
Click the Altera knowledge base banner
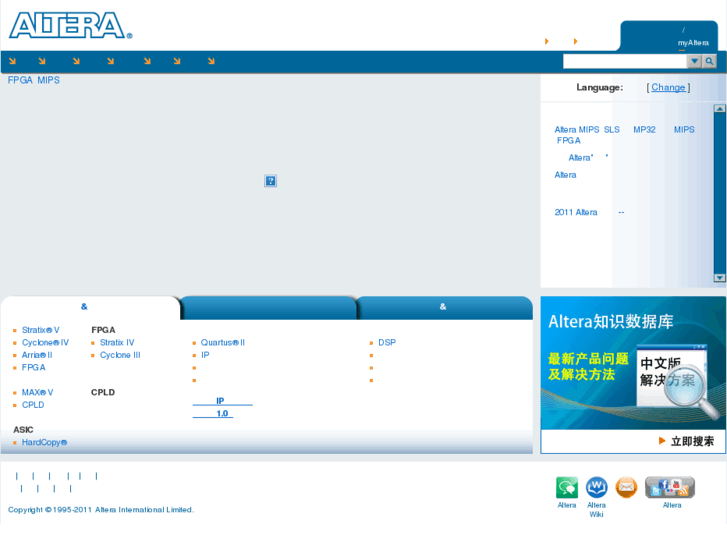pyautogui.click(x=633, y=363)
